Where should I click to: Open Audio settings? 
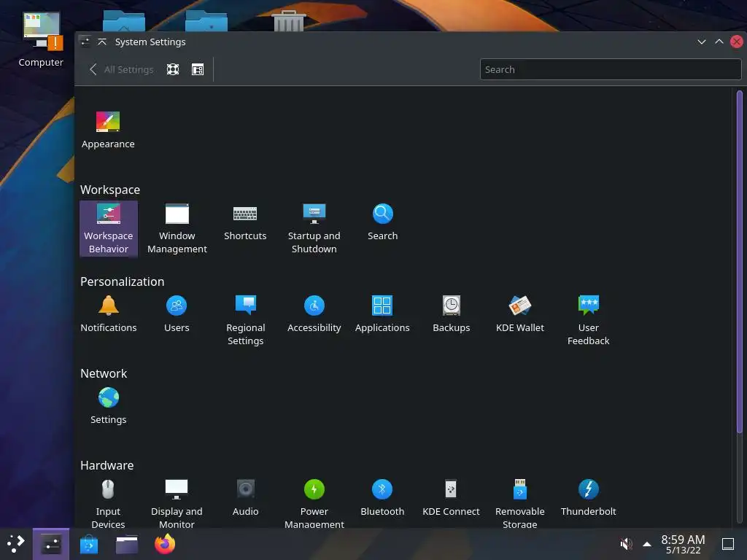(245, 497)
